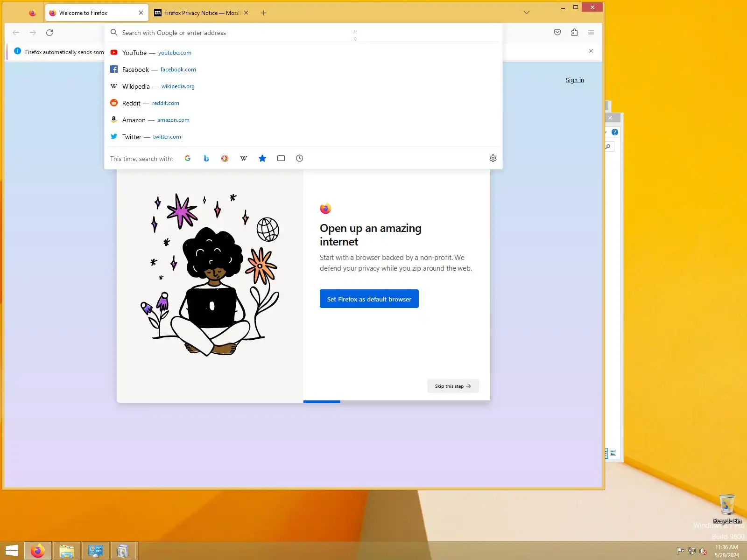The image size is (747, 560).
Task: Search only in Bookmarks
Action: pos(262,158)
